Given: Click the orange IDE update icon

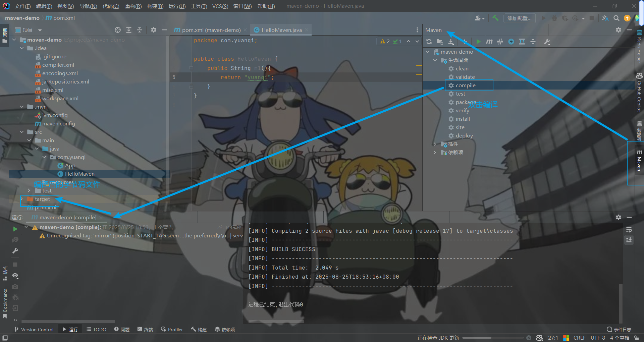Looking at the screenshot, I should (x=627, y=18).
